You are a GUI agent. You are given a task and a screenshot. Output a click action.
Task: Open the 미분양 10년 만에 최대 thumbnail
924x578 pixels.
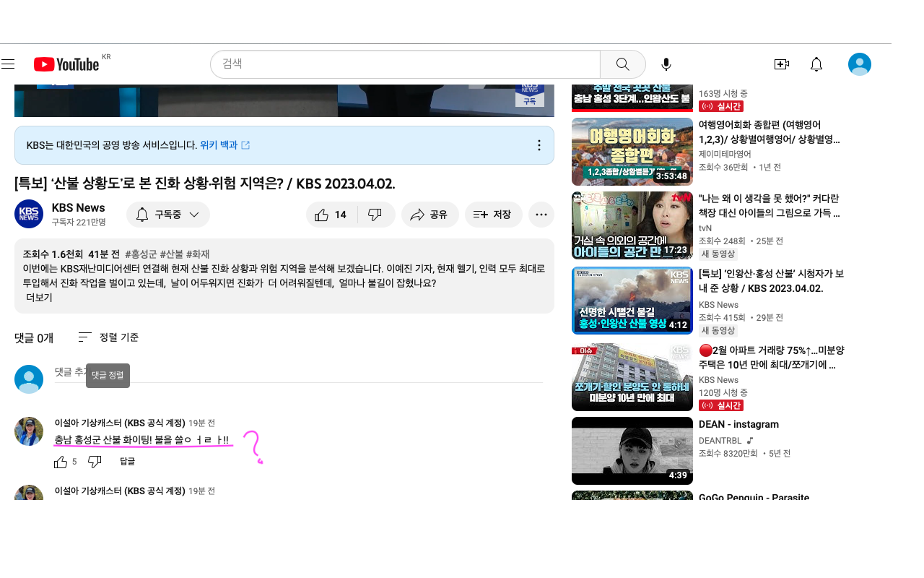pos(632,376)
